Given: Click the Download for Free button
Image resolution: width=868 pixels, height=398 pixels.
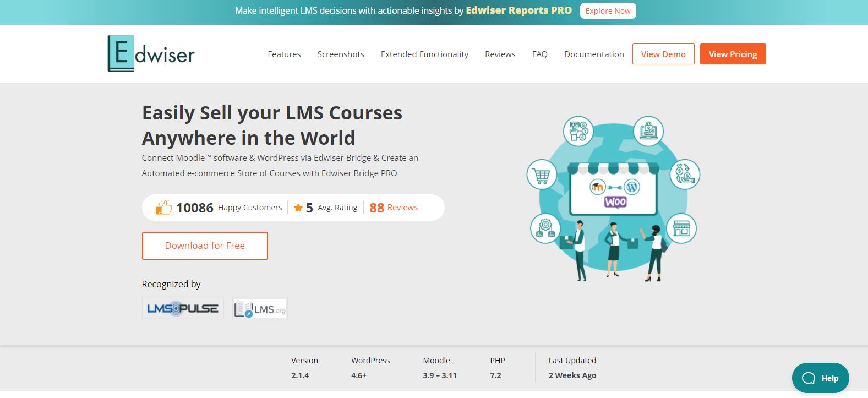Looking at the screenshot, I should pyautogui.click(x=205, y=246).
